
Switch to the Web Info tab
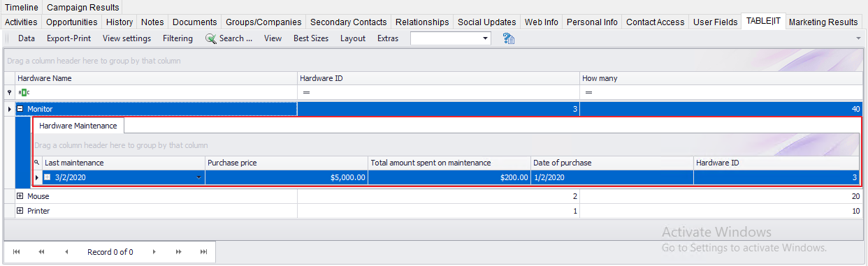click(542, 22)
